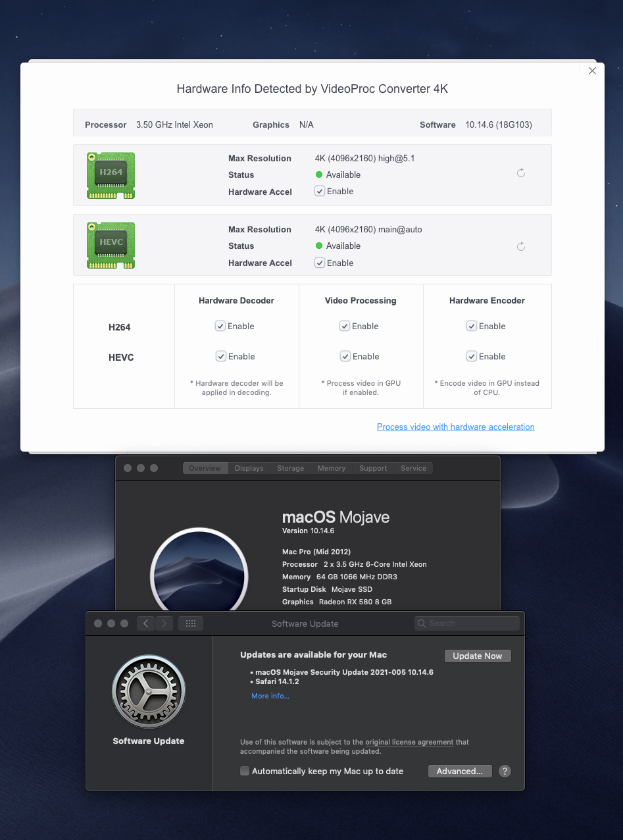Image resolution: width=623 pixels, height=840 pixels.
Task: Toggle HEVC Hardware Encoder Enable
Action: coord(472,356)
